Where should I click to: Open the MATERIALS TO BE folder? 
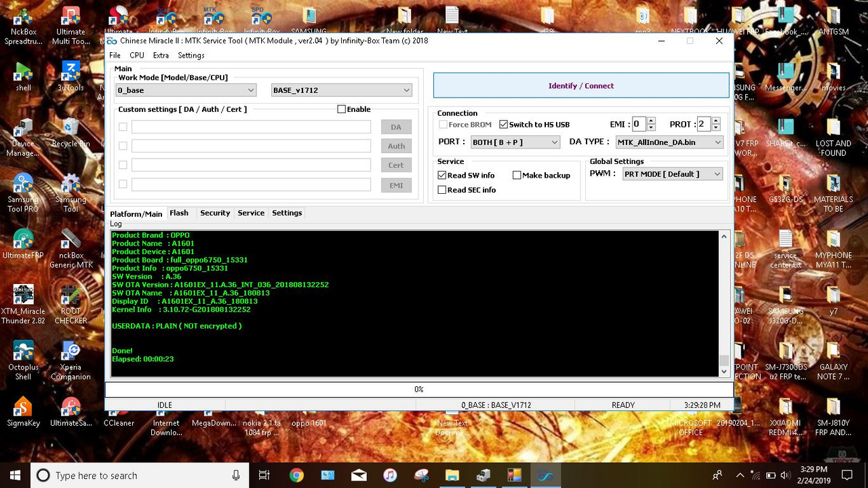[833, 193]
